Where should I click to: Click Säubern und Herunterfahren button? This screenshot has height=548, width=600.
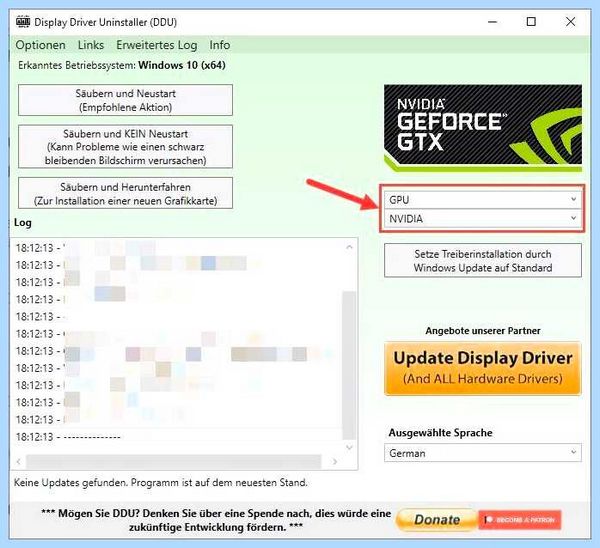(125, 194)
